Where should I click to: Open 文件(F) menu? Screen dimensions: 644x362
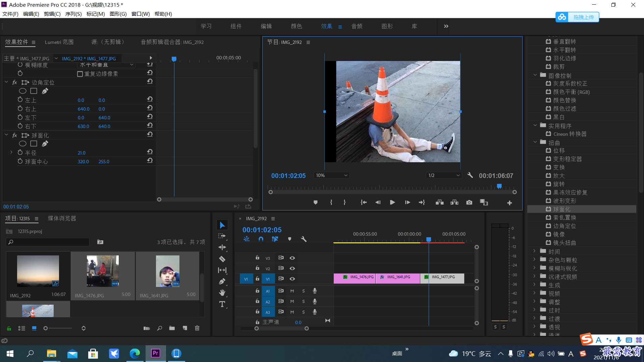point(10,14)
